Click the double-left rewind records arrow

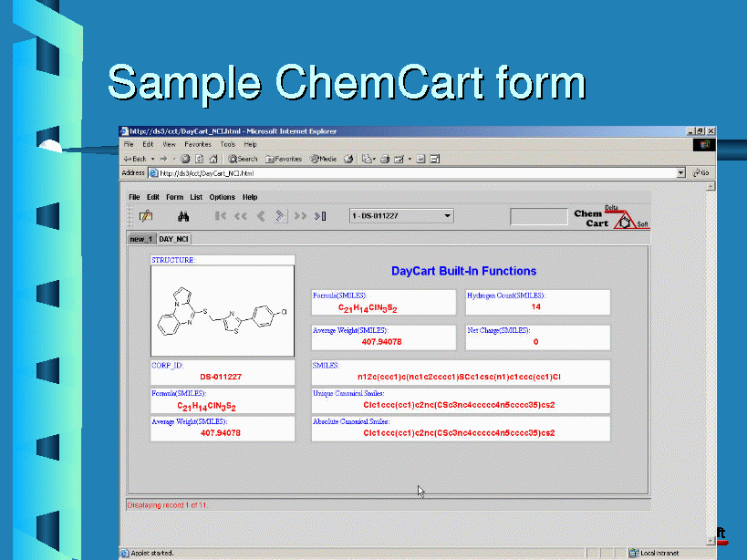pos(240,216)
